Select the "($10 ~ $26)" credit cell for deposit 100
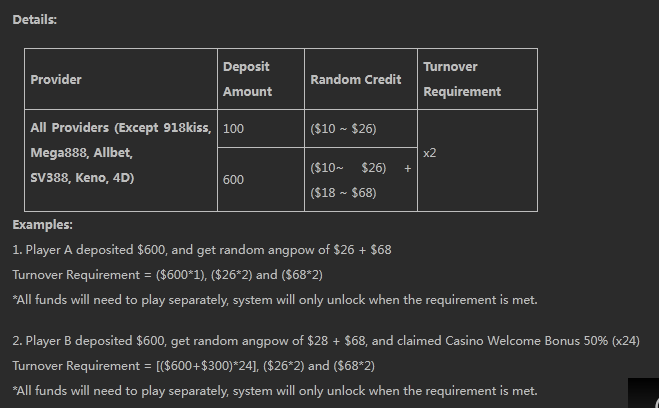Screen dimensions: 659x408 [x=343, y=129]
